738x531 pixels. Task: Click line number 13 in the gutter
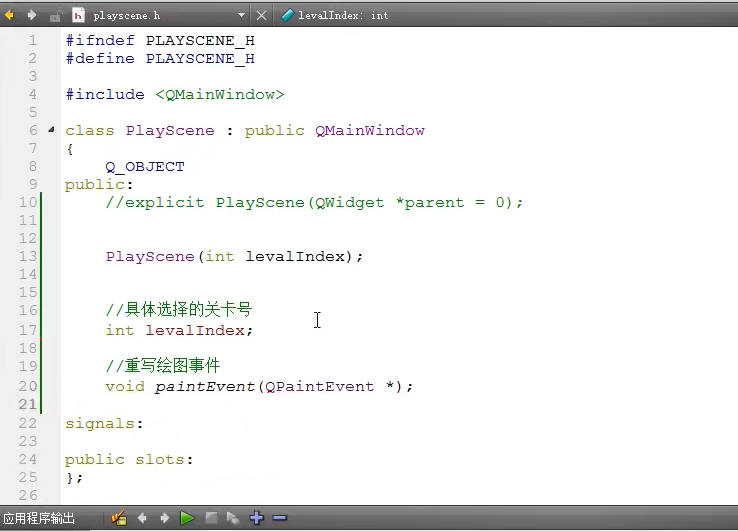pyautogui.click(x=28, y=256)
